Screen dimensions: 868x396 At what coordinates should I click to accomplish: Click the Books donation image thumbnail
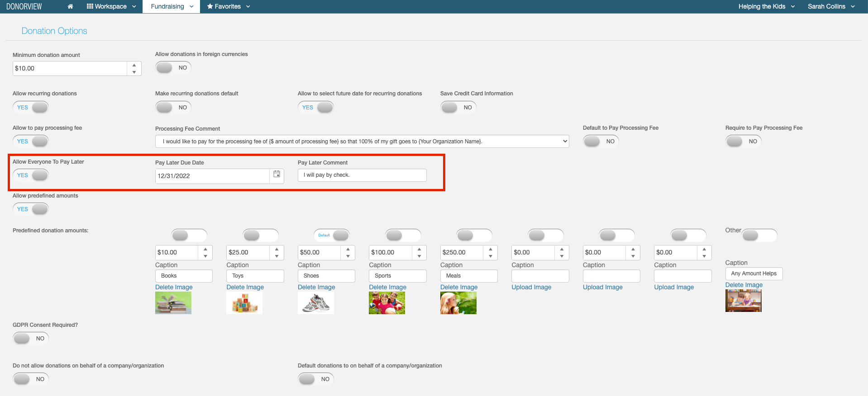click(173, 303)
